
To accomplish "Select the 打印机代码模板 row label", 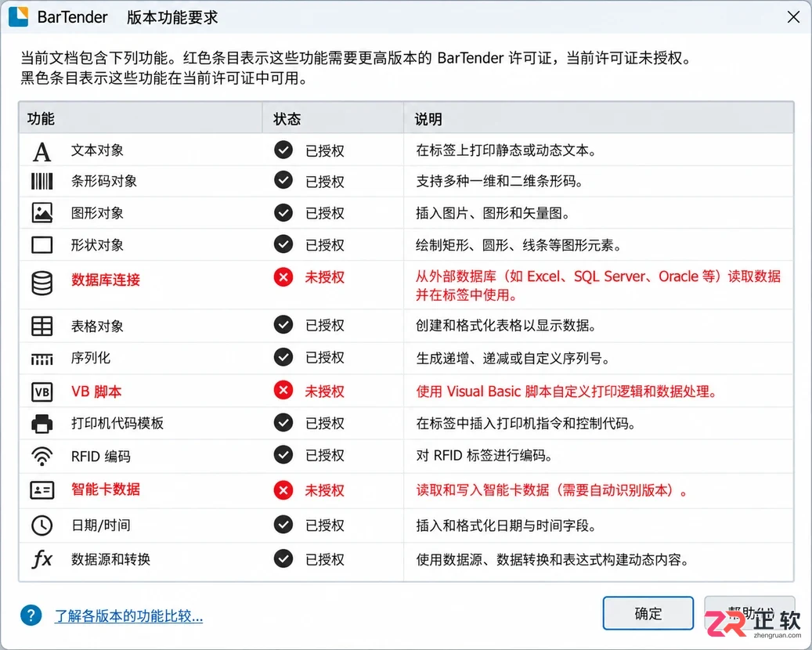I will click(117, 423).
